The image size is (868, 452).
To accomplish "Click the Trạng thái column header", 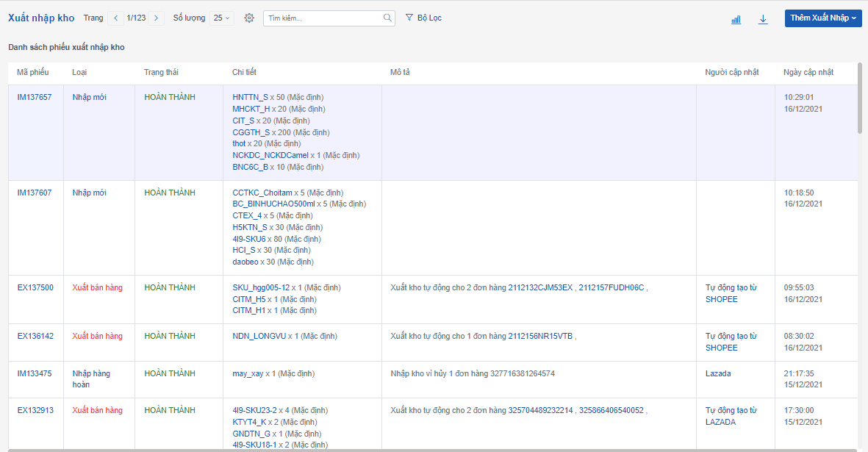I will click(161, 72).
